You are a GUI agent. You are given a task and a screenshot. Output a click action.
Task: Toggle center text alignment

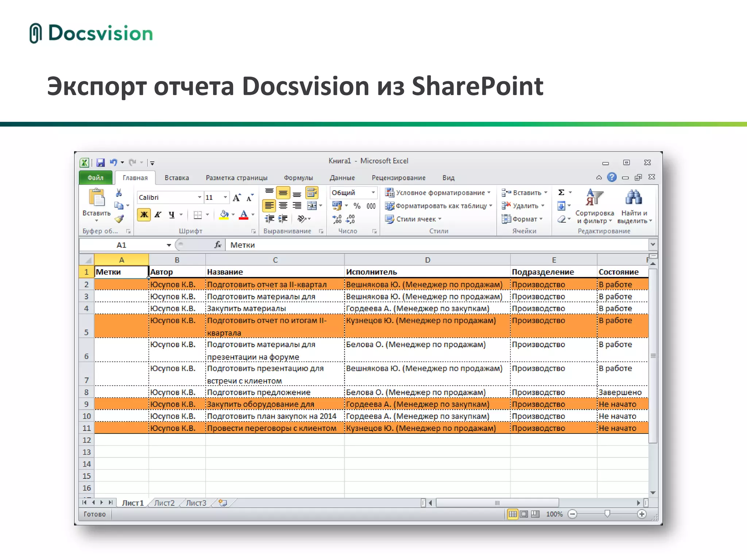(x=283, y=206)
